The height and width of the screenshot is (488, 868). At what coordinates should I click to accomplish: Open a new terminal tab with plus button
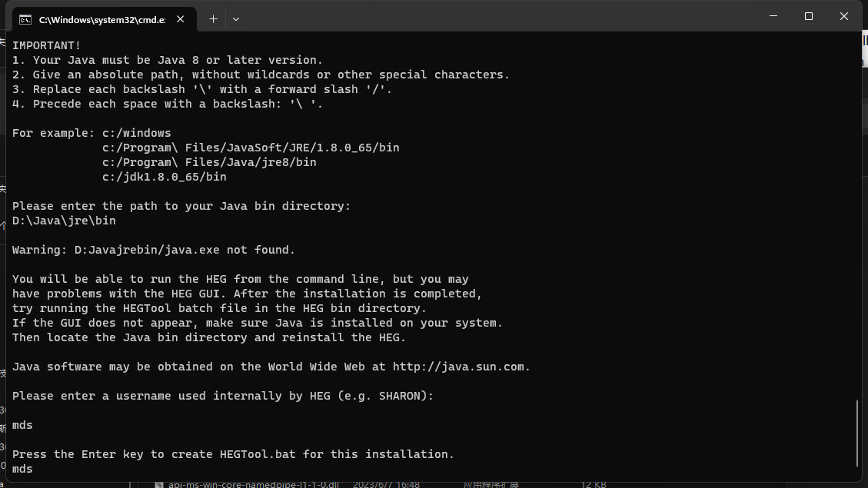point(213,19)
